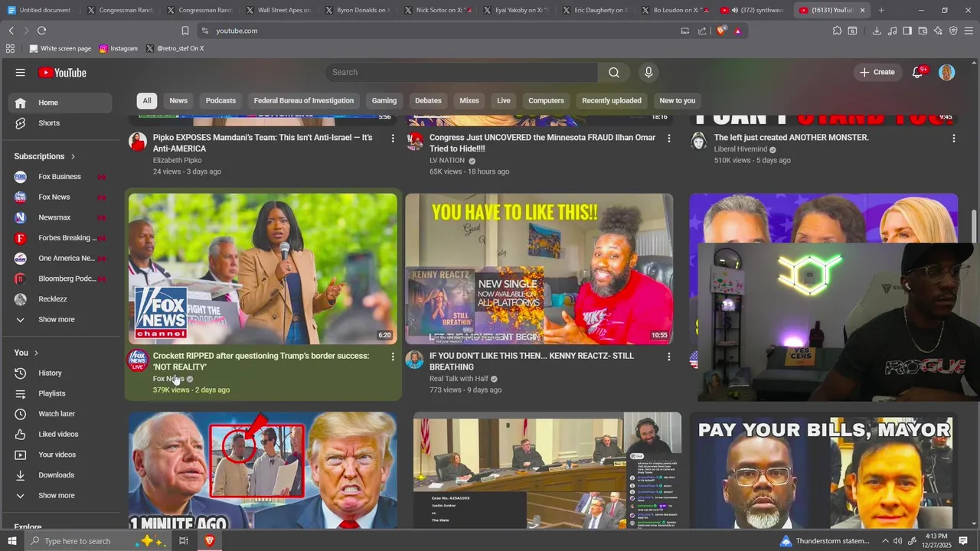The image size is (980, 551).
Task: Open the Instagram bookmark
Action: click(119, 48)
